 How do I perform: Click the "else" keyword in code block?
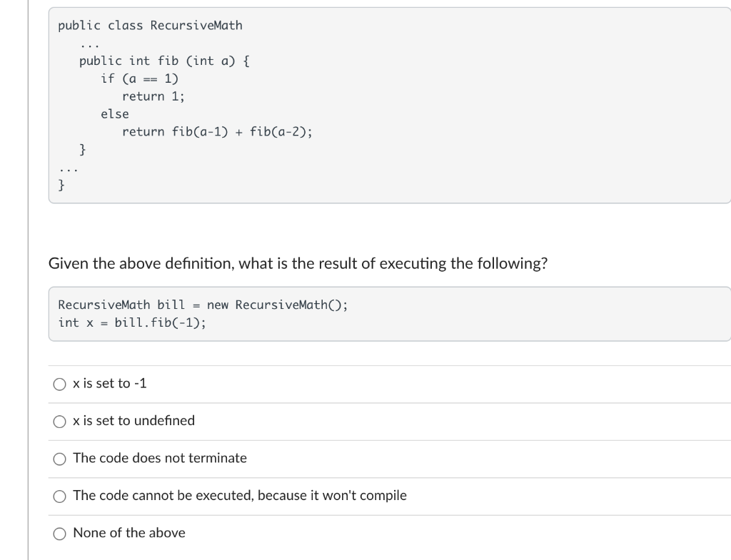(115, 114)
